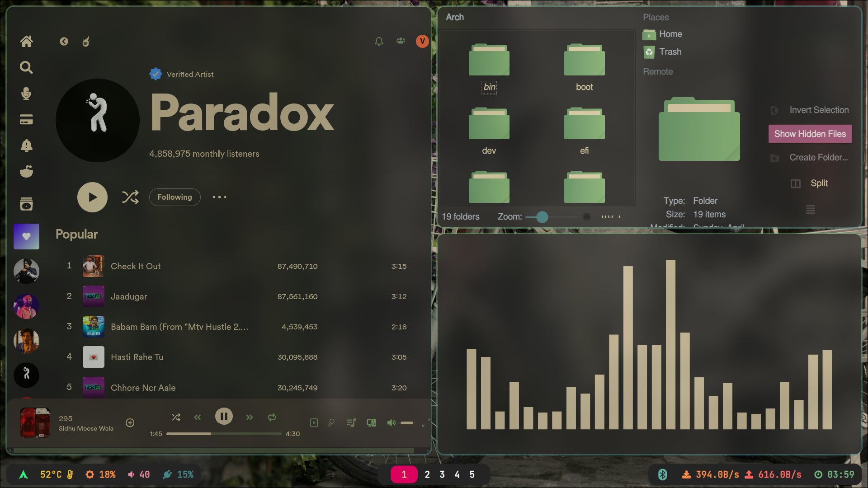Click the microphone sidebar icon
The width and height of the screenshot is (868, 488).
pyautogui.click(x=26, y=94)
